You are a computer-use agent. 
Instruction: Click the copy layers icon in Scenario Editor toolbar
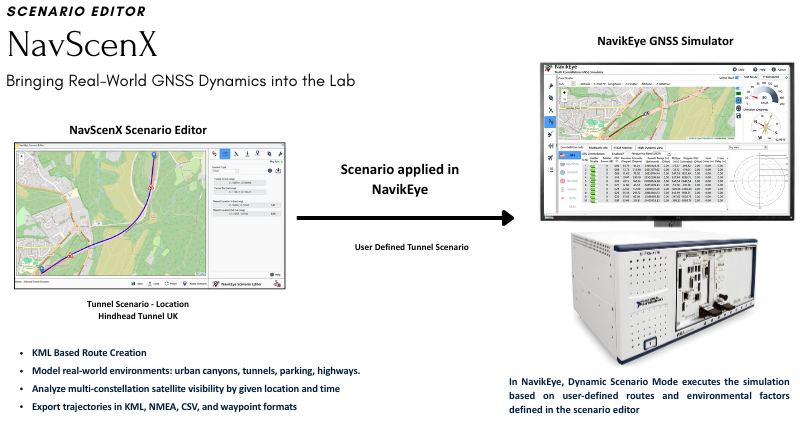[x=269, y=154]
